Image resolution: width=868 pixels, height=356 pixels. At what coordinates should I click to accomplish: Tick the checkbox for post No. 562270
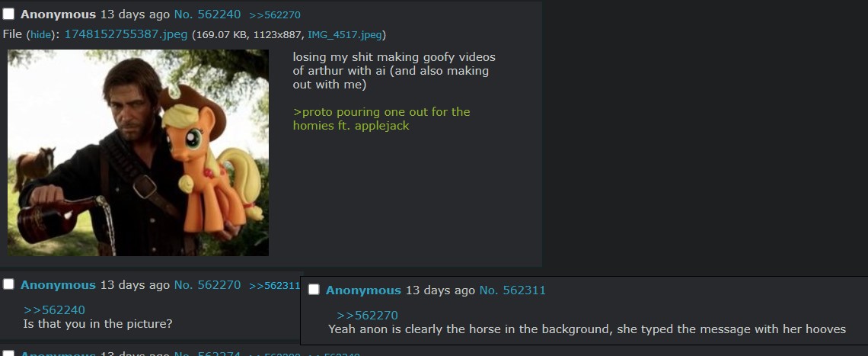coord(8,284)
